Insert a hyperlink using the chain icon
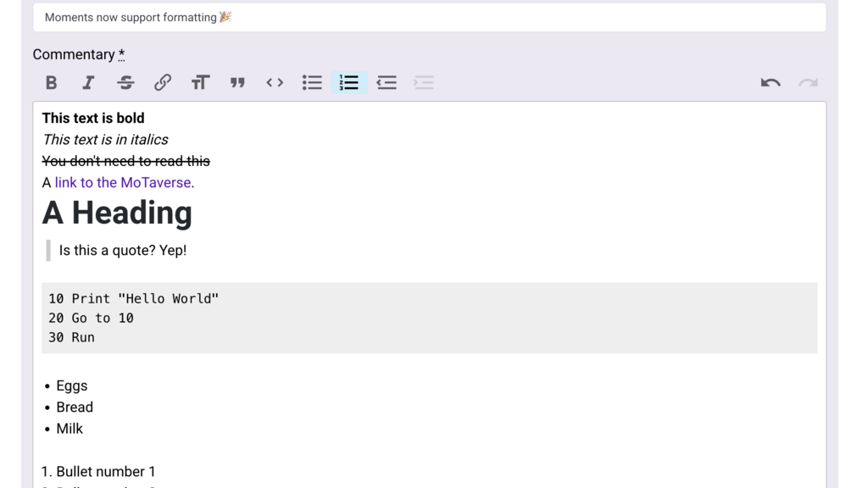This screenshot has height=488, width=868. click(163, 82)
